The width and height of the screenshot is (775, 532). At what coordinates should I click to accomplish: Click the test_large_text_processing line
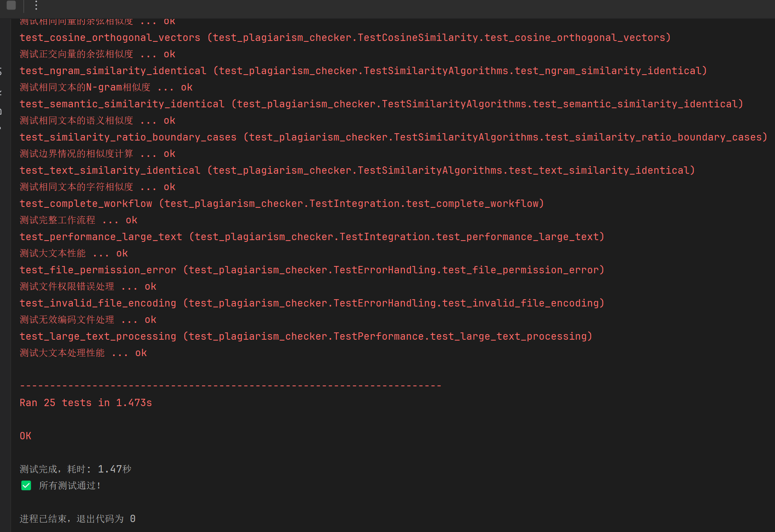pos(306,336)
